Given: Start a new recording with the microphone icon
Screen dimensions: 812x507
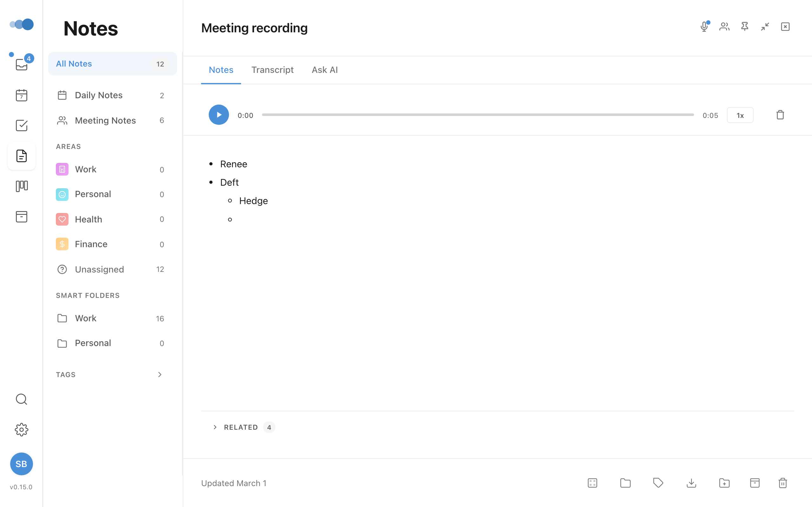Looking at the screenshot, I should [x=704, y=27].
